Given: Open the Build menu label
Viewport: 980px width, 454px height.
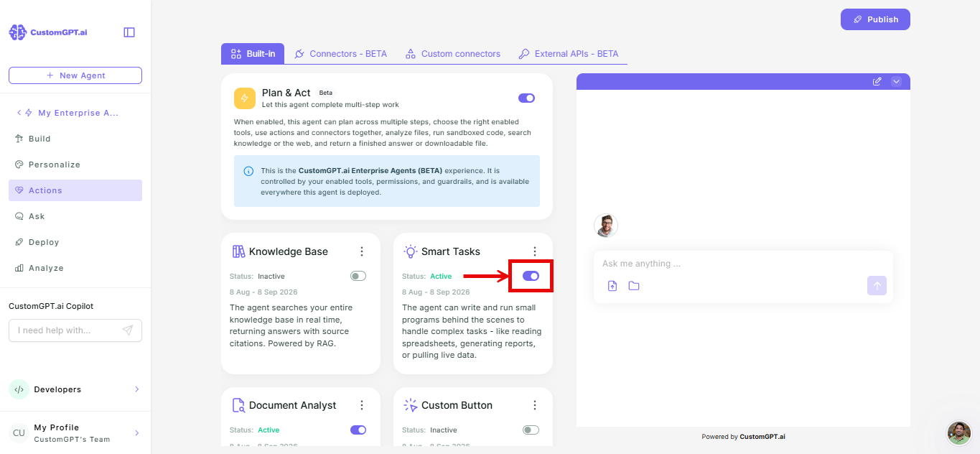Looking at the screenshot, I should coord(39,139).
